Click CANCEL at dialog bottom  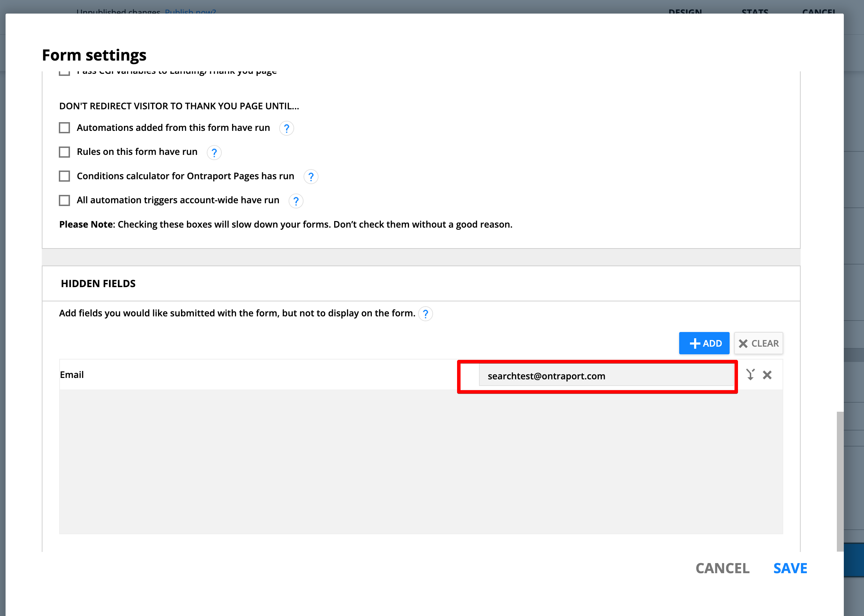[722, 568]
